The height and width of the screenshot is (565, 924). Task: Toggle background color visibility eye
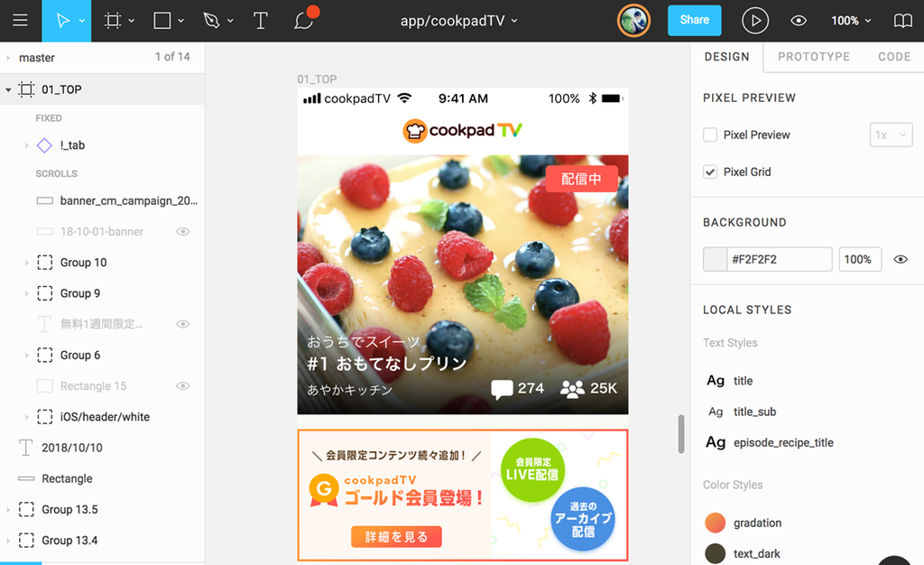[x=901, y=259]
